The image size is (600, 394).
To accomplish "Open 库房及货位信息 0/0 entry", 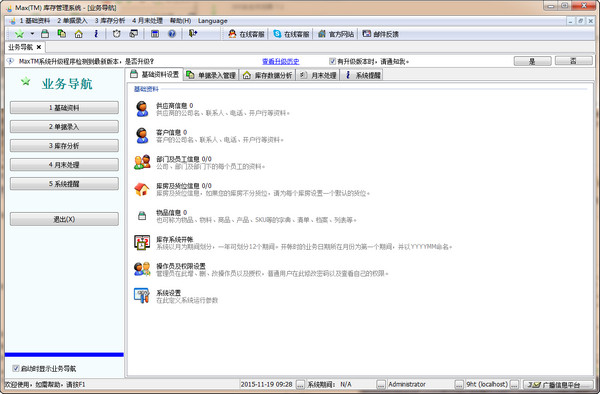I will (184, 186).
